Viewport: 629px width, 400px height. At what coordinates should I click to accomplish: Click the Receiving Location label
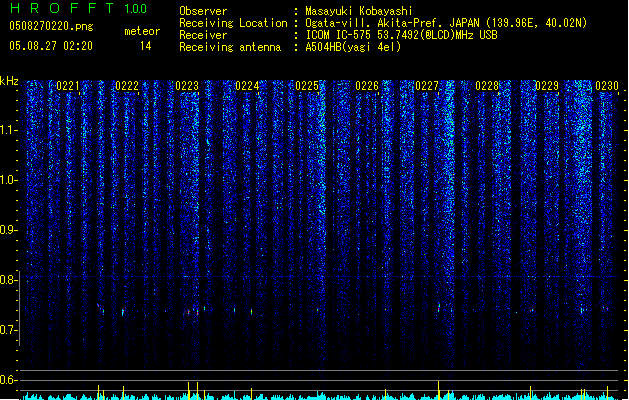233,23
